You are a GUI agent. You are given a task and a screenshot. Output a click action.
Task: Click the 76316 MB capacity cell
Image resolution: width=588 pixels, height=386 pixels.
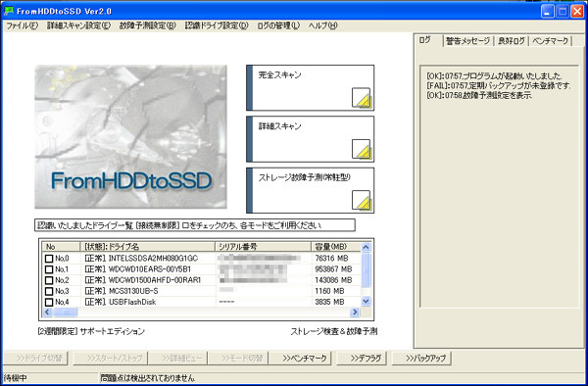tap(332, 259)
